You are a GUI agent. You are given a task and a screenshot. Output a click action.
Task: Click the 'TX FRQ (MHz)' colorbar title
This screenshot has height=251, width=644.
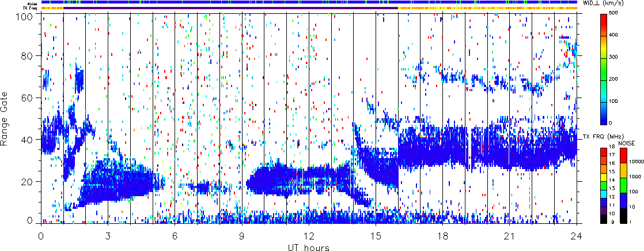pos(599,136)
